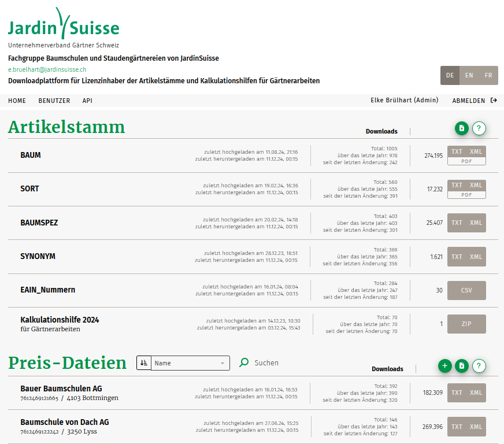Open the API menu item

[x=87, y=101]
